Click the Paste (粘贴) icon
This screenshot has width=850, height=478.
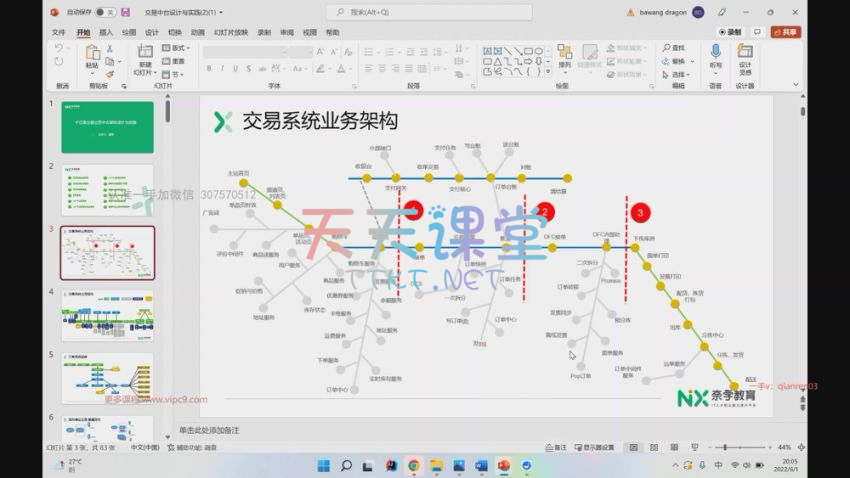point(92,57)
